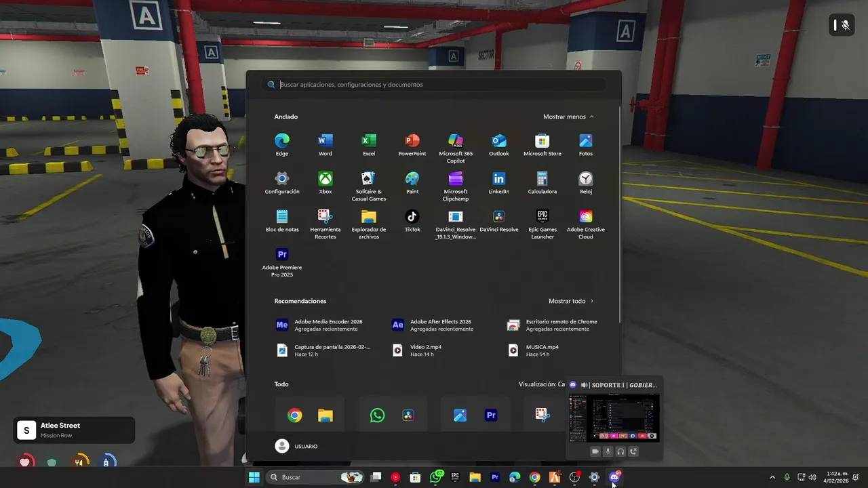This screenshot has width=868, height=488.
Task: Open the Video 2.mp4 recommended file
Action: [x=441, y=350]
